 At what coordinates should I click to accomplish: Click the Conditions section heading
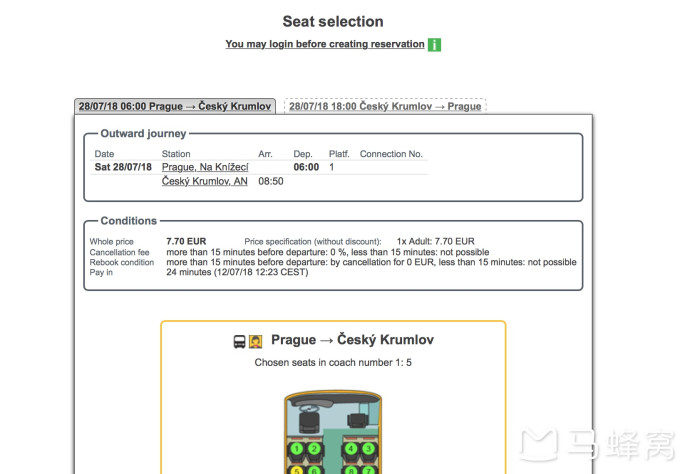click(129, 221)
